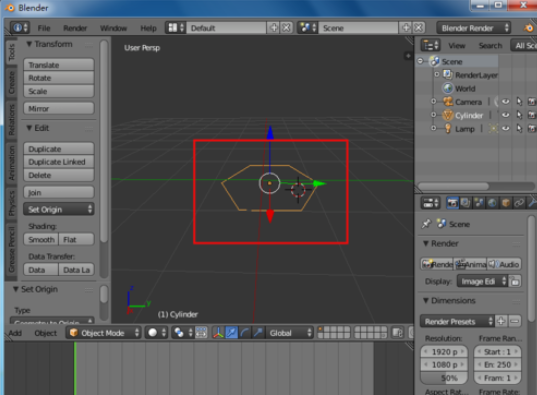Select the World properties globe tab
This screenshot has height=395, width=537.
[x=492, y=203]
